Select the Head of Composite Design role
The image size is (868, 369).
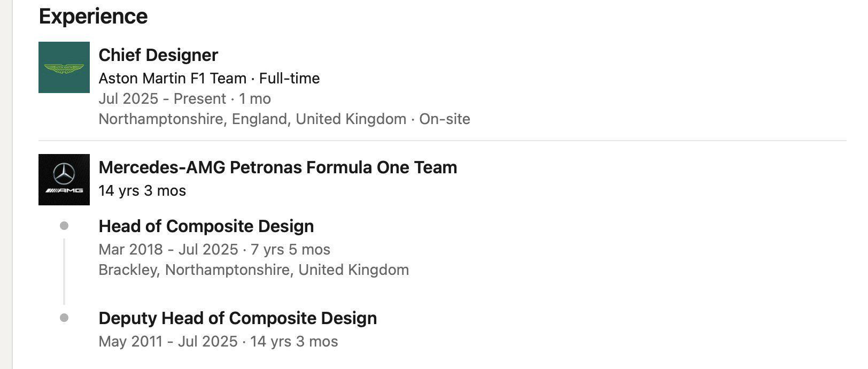pyautogui.click(x=206, y=226)
